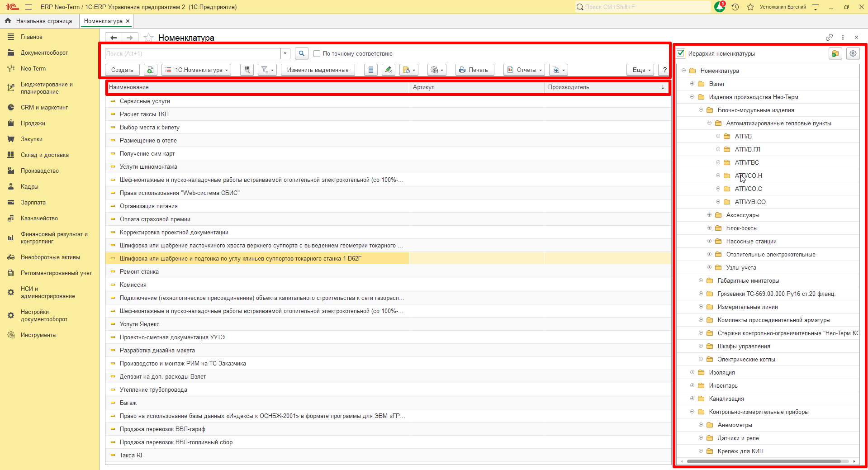Click the Печать button
868x470 pixels.
(x=474, y=70)
